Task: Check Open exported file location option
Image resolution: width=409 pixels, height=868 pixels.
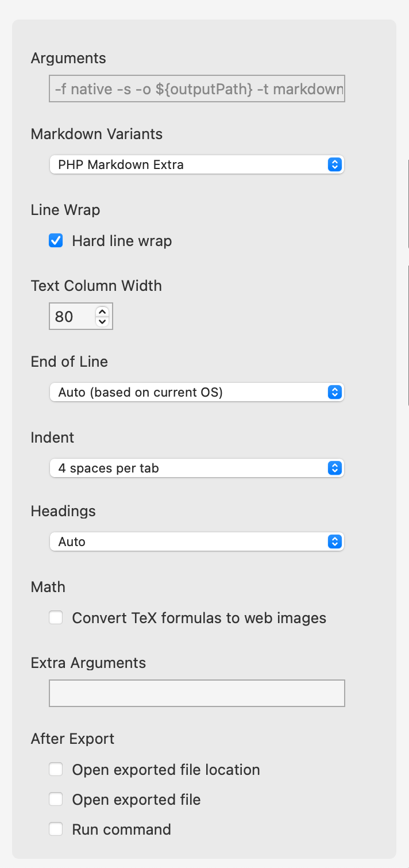Action: [56, 770]
